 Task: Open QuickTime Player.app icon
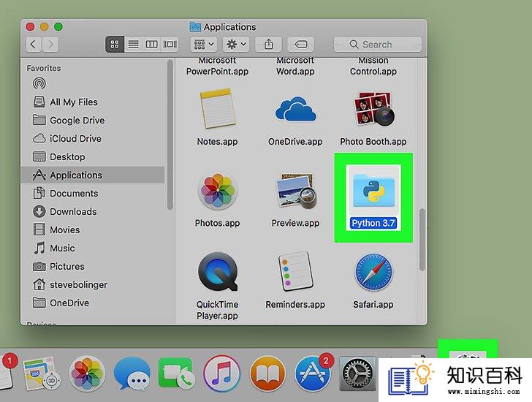[217, 271]
